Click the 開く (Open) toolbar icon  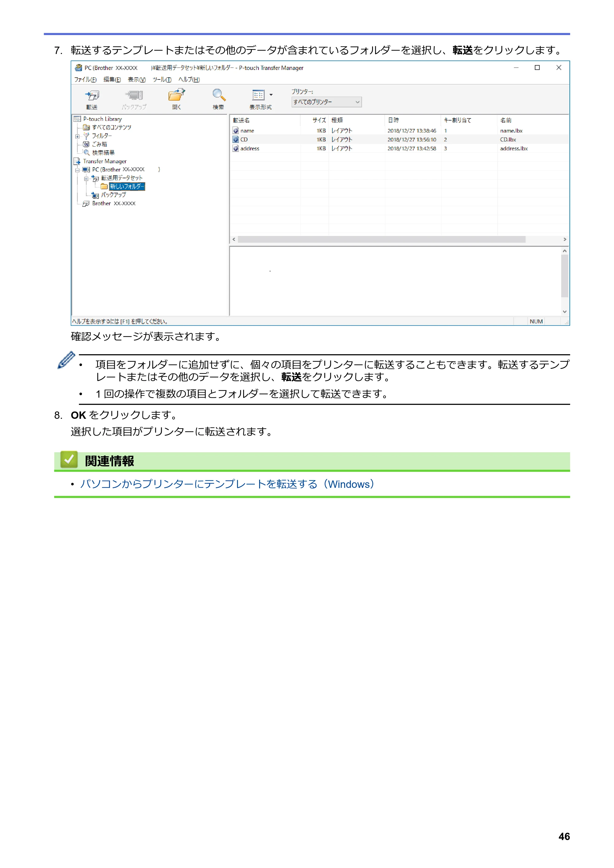coord(176,95)
